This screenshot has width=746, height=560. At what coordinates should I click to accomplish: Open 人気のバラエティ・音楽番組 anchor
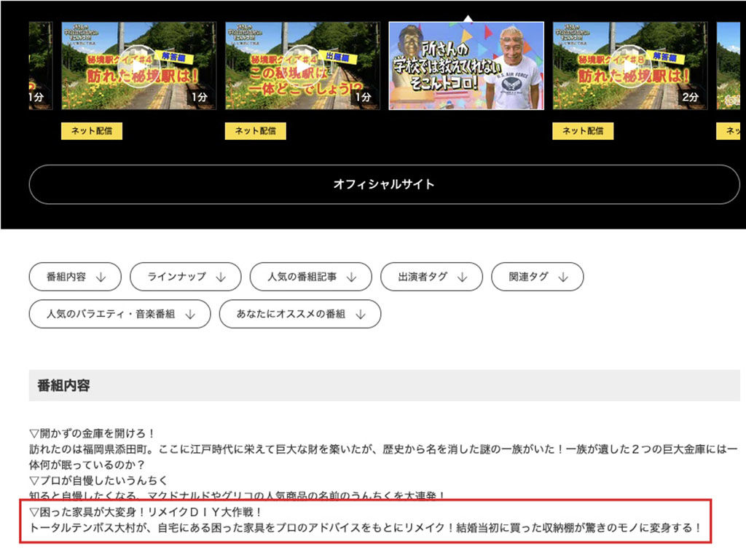[x=119, y=314]
